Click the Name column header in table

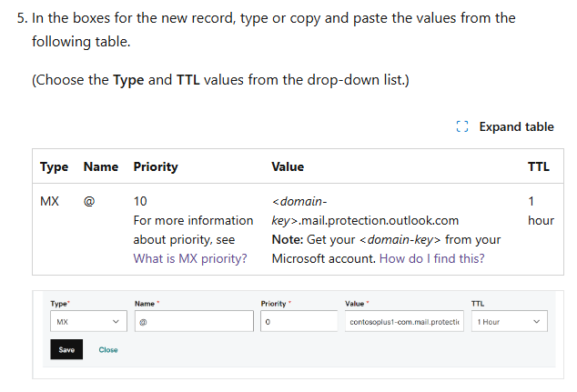[x=100, y=167]
